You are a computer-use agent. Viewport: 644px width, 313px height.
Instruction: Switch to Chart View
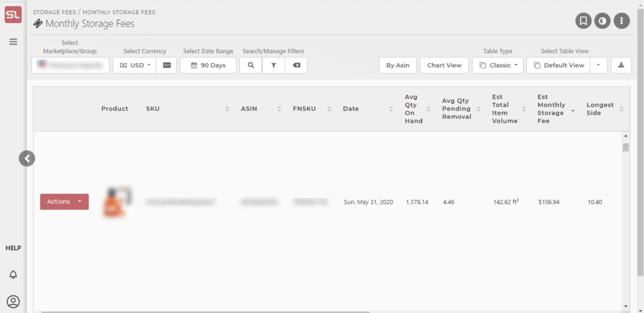445,65
